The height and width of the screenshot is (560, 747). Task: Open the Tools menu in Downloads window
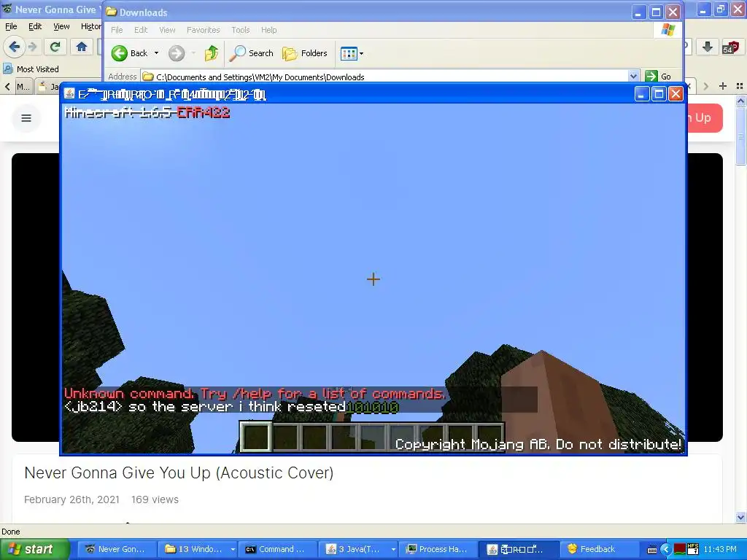(241, 29)
